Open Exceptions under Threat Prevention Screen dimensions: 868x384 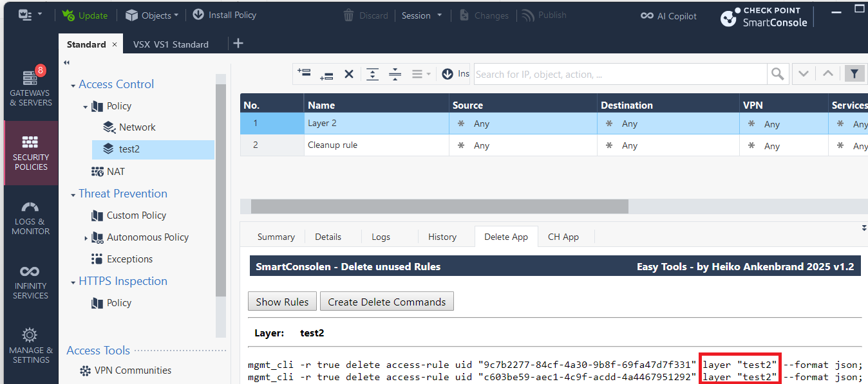[x=129, y=259]
